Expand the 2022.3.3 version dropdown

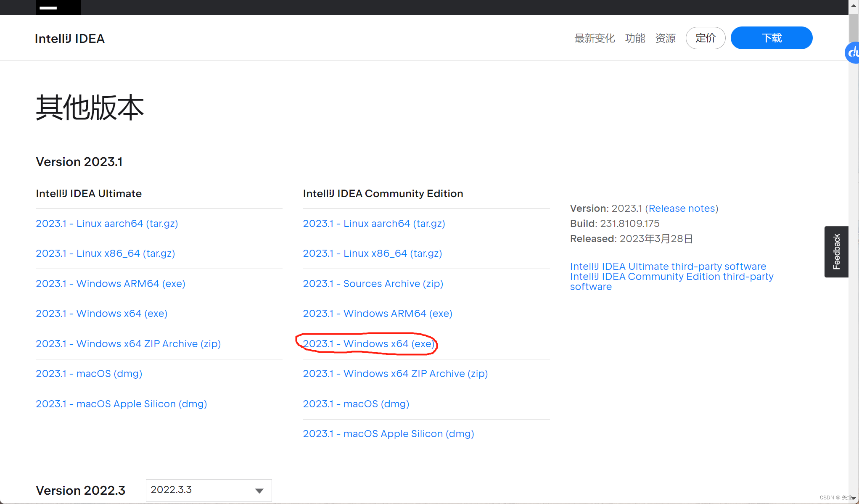click(209, 490)
